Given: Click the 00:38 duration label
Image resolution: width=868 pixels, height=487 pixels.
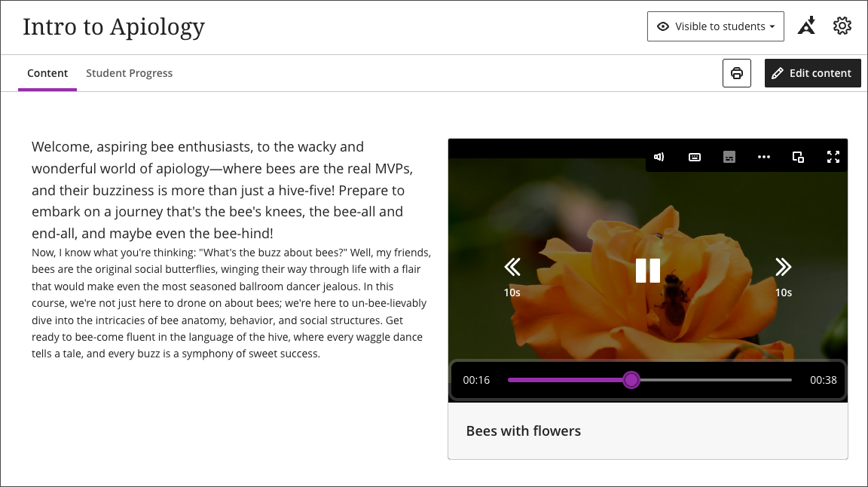Looking at the screenshot, I should click(x=823, y=380).
